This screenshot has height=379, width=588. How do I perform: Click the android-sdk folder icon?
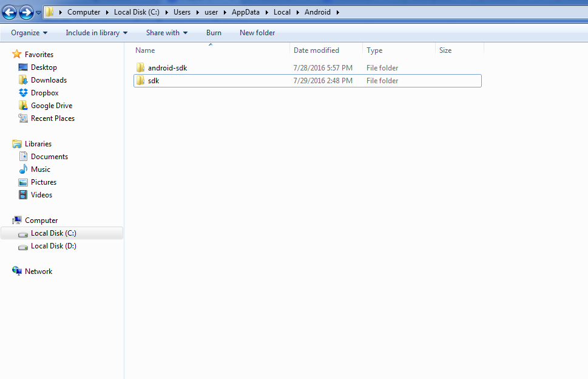(140, 67)
